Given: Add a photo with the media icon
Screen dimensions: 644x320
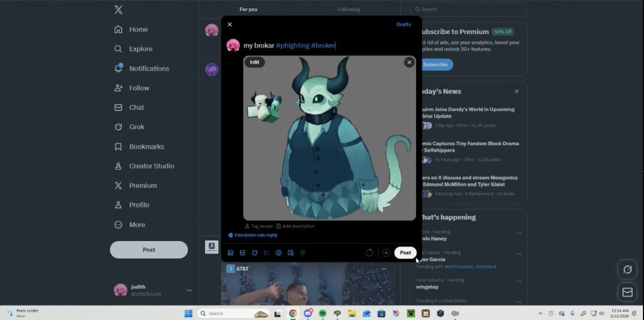Looking at the screenshot, I should 230,253.
